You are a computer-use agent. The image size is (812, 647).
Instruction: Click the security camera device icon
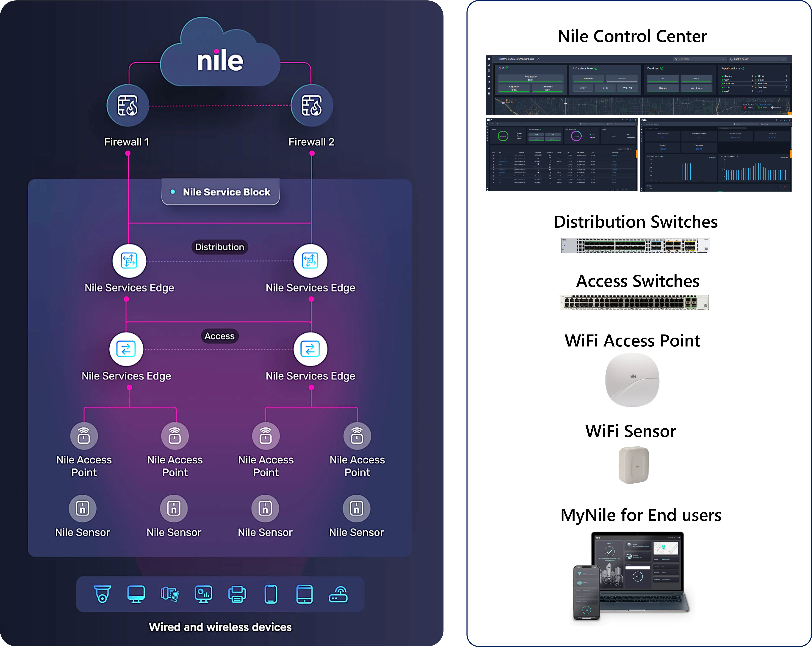(102, 594)
